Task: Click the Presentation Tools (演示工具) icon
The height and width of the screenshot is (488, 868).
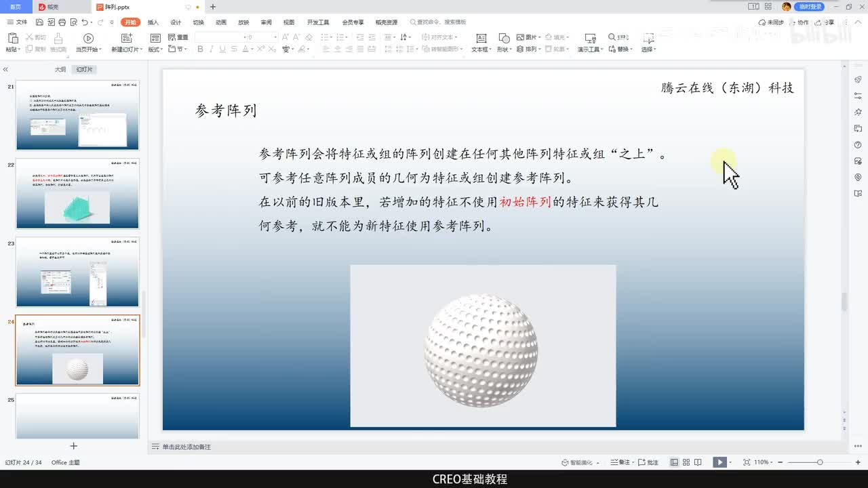Action: [590, 39]
